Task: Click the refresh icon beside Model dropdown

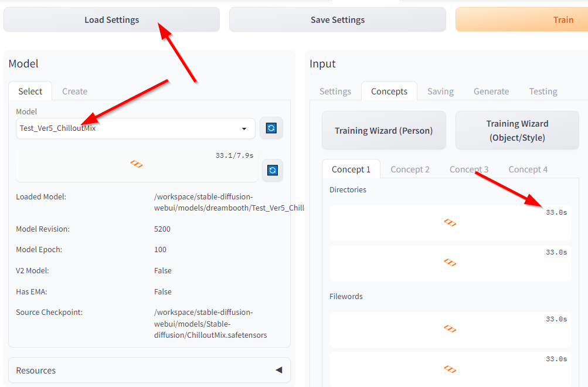Action: tap(271, 128)
